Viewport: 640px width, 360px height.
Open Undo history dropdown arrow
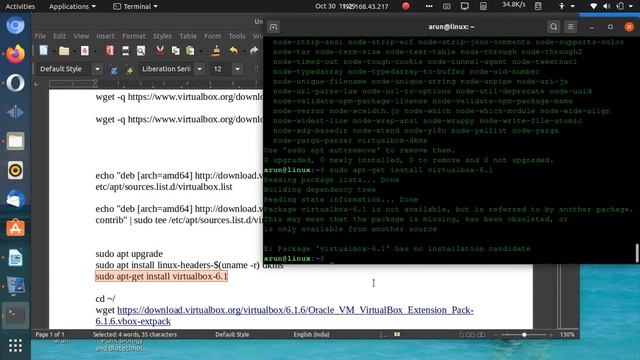[x=244, y=51]
